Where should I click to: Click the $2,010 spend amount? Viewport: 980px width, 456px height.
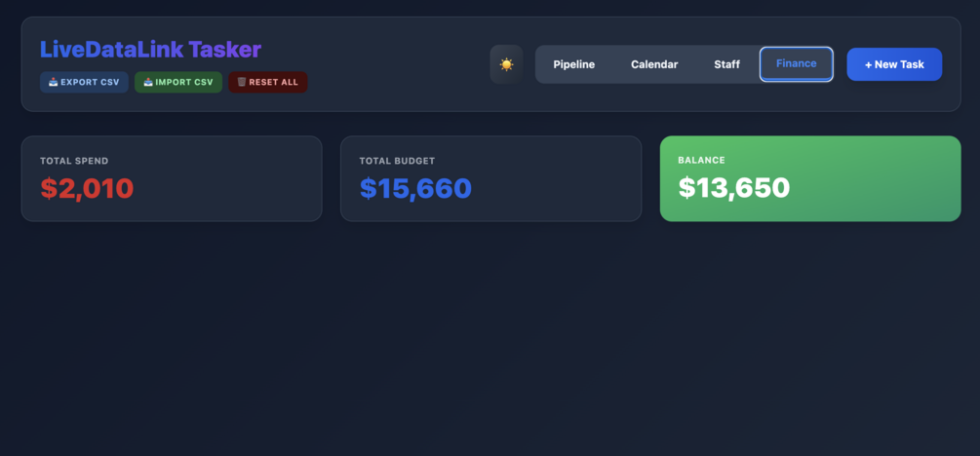pyautogui.click(x=87, y=188)
